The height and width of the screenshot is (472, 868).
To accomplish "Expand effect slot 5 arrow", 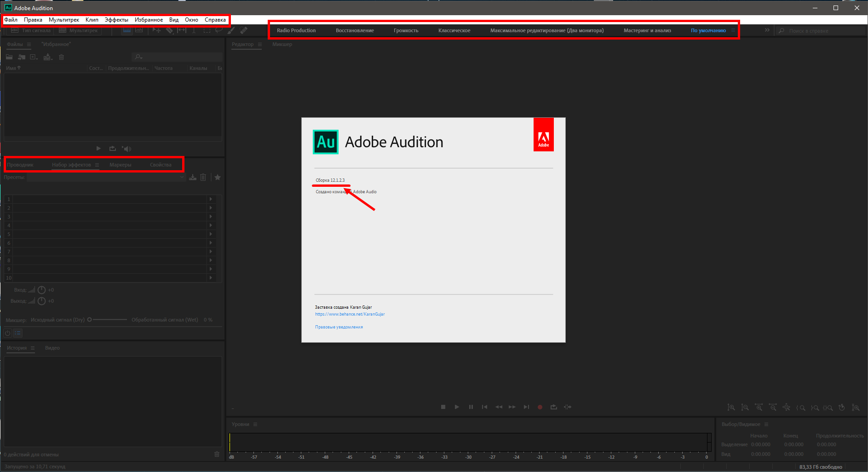I will coord(211,234).
